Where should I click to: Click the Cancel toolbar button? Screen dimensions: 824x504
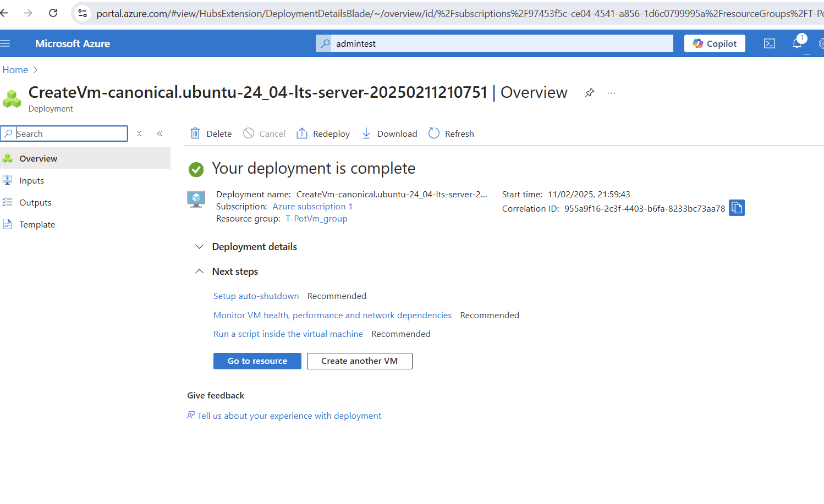coord(264,134)
